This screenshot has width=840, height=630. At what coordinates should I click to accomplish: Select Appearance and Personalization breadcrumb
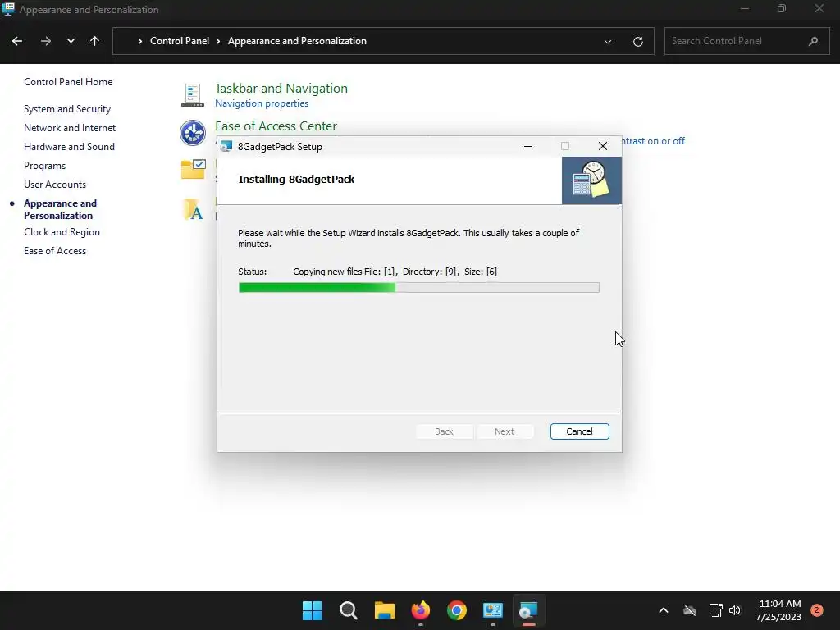pos(297,41)
